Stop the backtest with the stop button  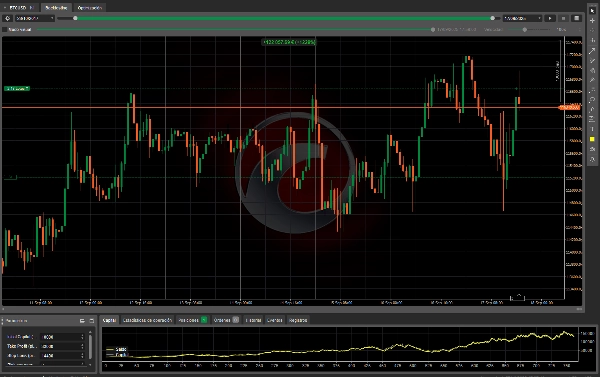[x=563, y=18]
